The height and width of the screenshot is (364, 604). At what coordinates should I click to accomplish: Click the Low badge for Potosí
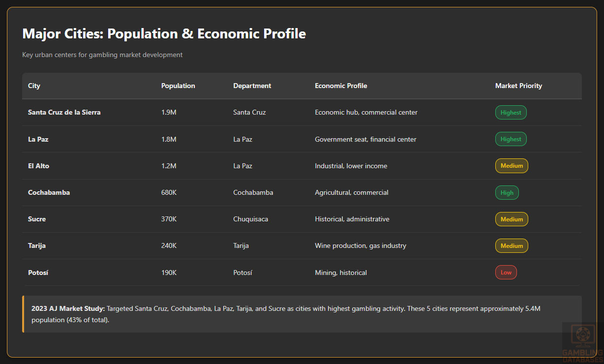[506, 273]
